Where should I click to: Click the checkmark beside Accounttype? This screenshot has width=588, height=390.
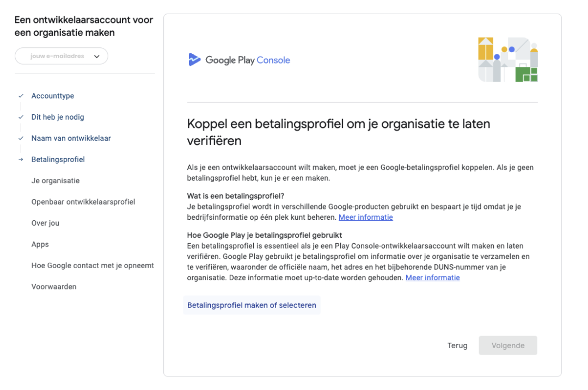click(21, 96)
